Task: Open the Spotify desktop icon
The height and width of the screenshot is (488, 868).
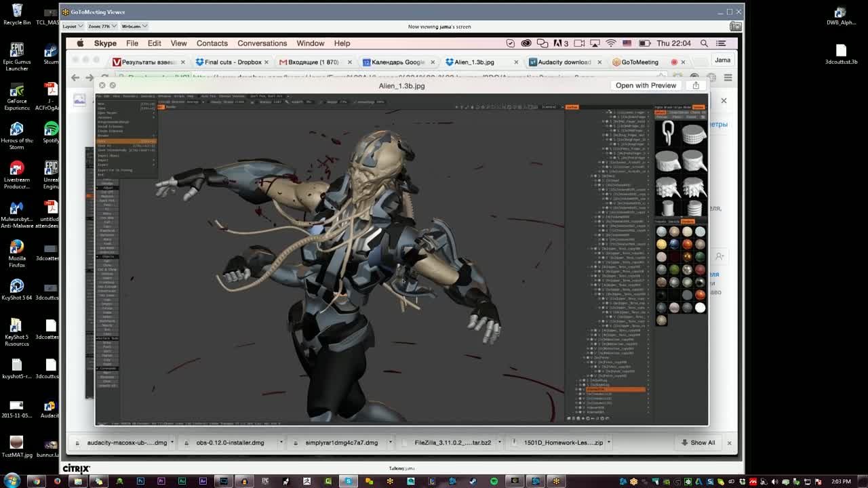Action: 51,132
